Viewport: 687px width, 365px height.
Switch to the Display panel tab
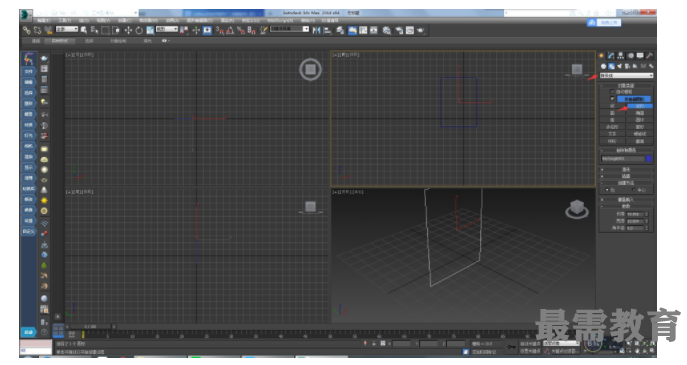tap(640, 56)
